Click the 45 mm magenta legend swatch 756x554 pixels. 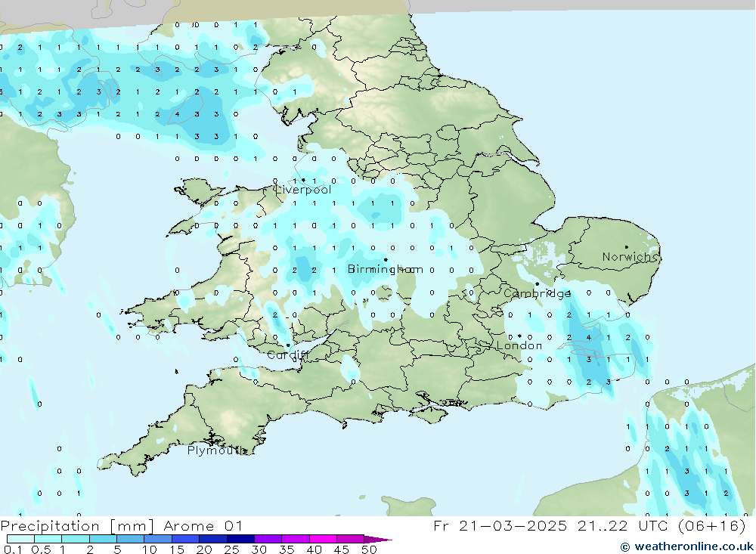350,539
